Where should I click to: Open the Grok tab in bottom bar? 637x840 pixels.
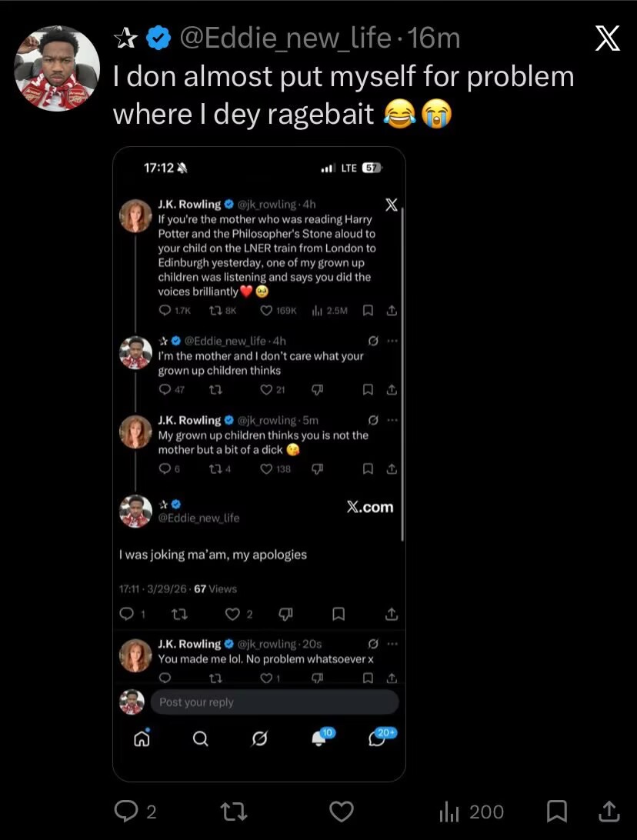tap(260, 738)
